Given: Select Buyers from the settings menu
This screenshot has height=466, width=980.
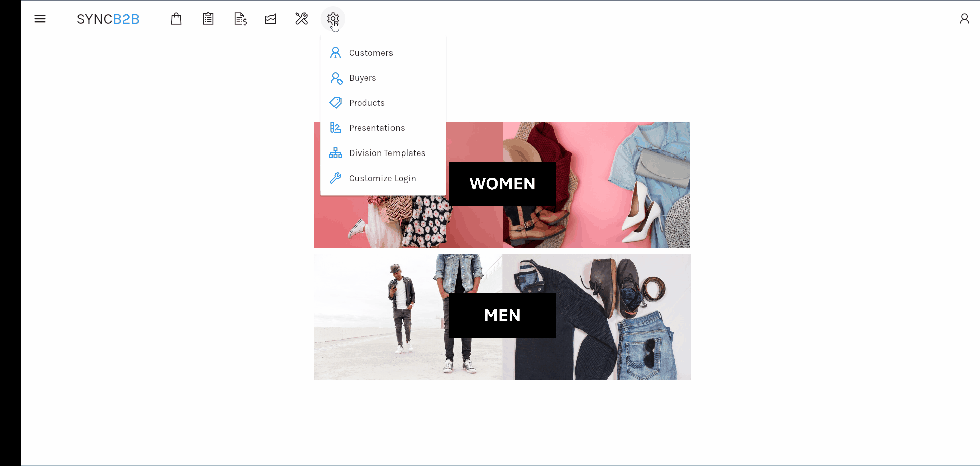Looking at the screenshot, I should click(x=383, y=78).
